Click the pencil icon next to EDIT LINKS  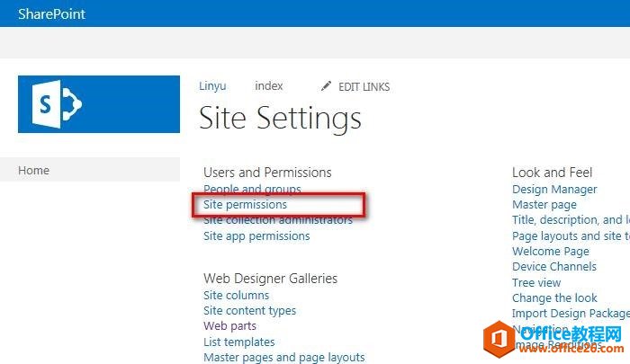(x=326, y=86)
